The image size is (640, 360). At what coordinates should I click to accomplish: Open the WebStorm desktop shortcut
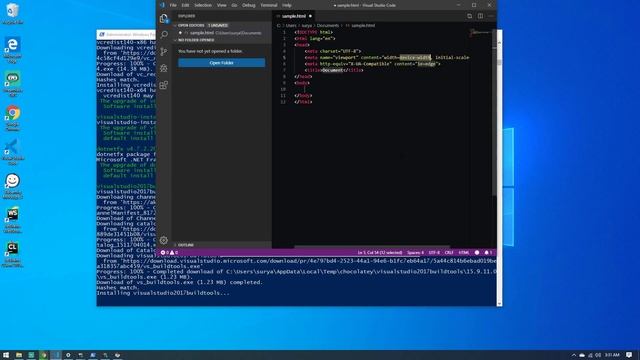pos(13,220)
